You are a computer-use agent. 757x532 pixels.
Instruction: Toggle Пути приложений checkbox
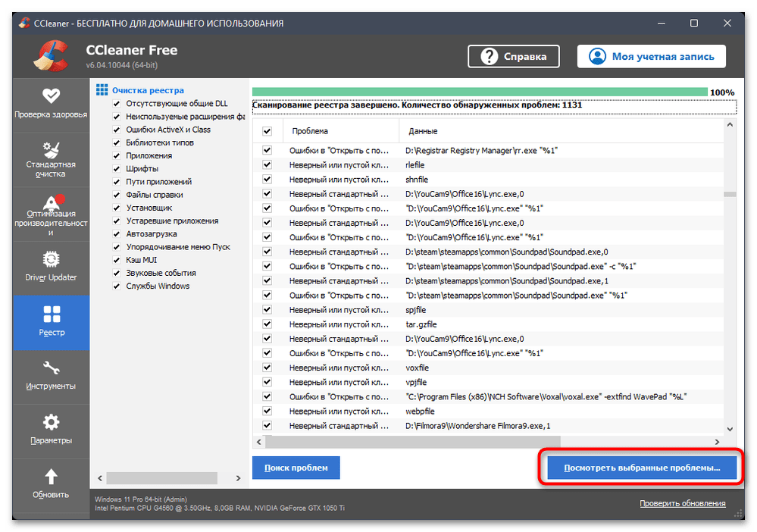click(x=117, y=182)
